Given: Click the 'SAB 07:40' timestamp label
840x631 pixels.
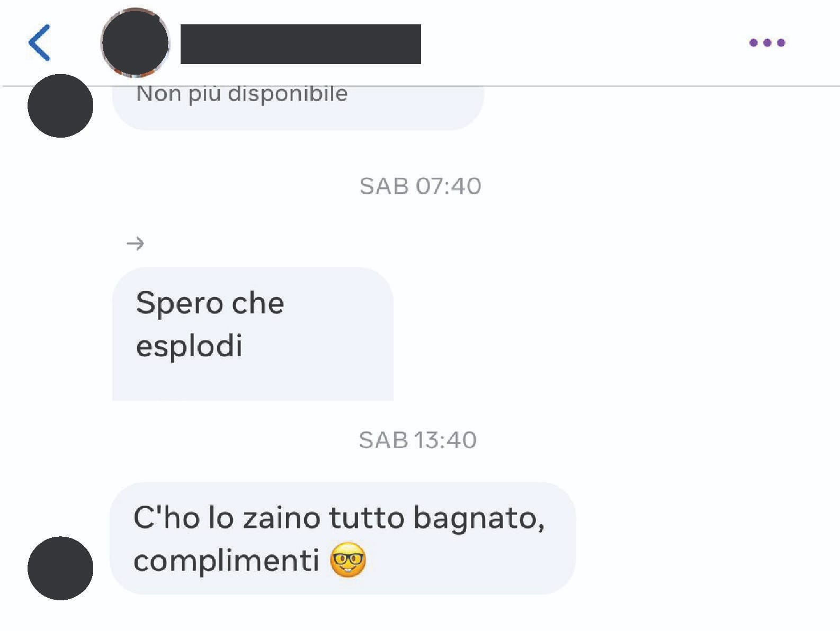Looking at the screenshot, I should point(420,186).
